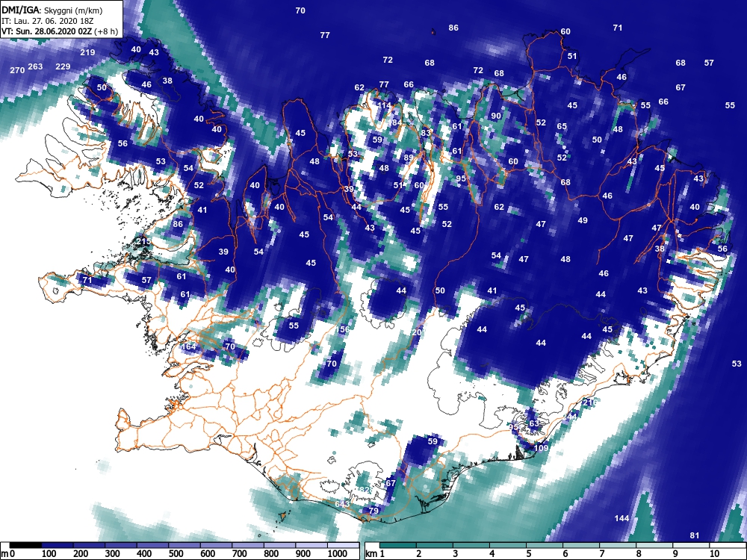Viewport: 747px width, 560px height.
Task: Pick the 1–2 km teal legend swatch
Action: pos(398,545)
